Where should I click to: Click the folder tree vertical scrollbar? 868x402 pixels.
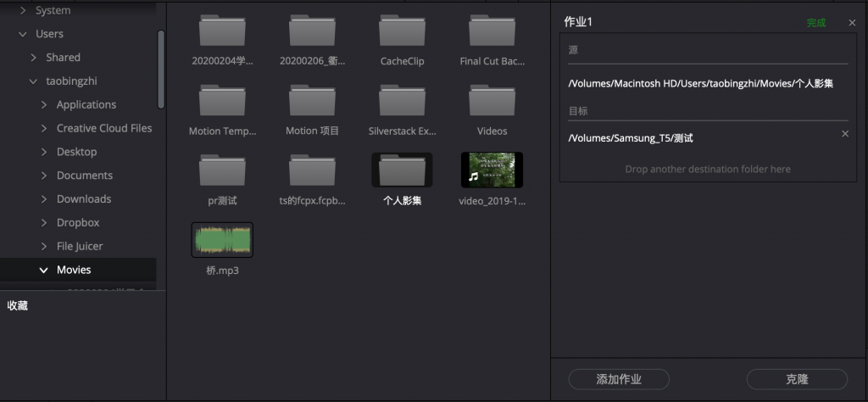tap(161, 68)
